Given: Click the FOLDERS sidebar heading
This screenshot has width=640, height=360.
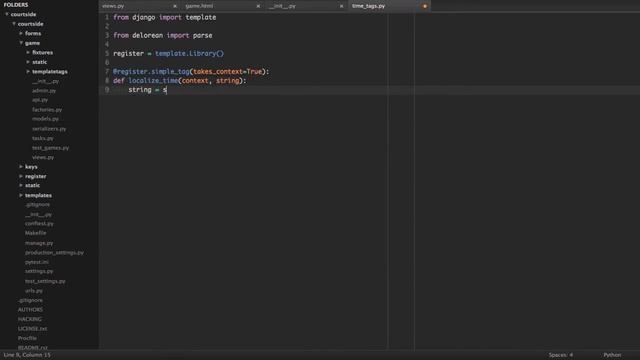Looking at the screenshot, I should click(x=16, y=4).
